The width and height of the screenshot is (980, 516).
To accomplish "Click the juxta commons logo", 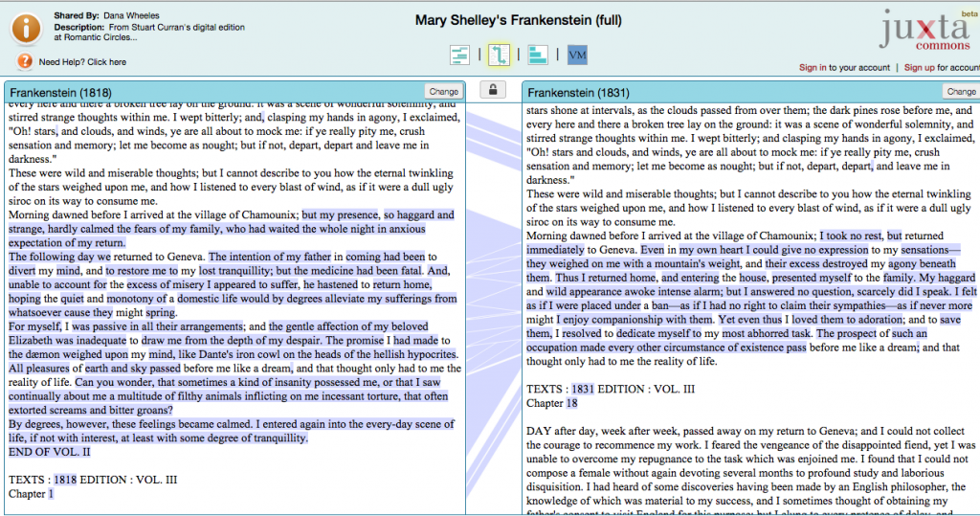I will (x=925, y=30).
